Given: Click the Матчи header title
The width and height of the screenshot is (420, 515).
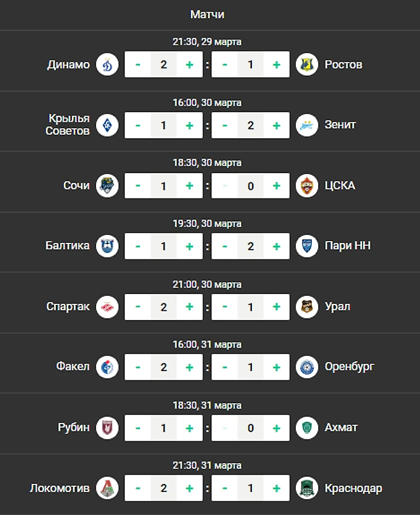Looking at the screenshot, I should click(207, 14).
